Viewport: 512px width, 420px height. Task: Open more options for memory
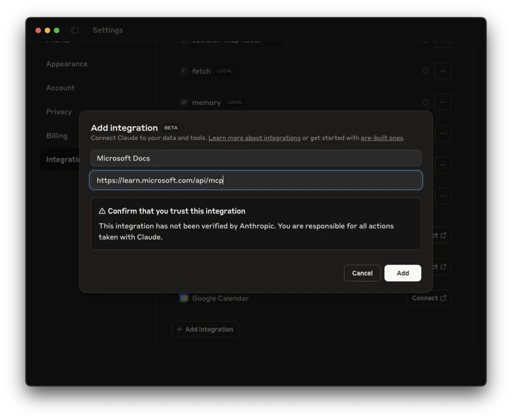point(443,102)
